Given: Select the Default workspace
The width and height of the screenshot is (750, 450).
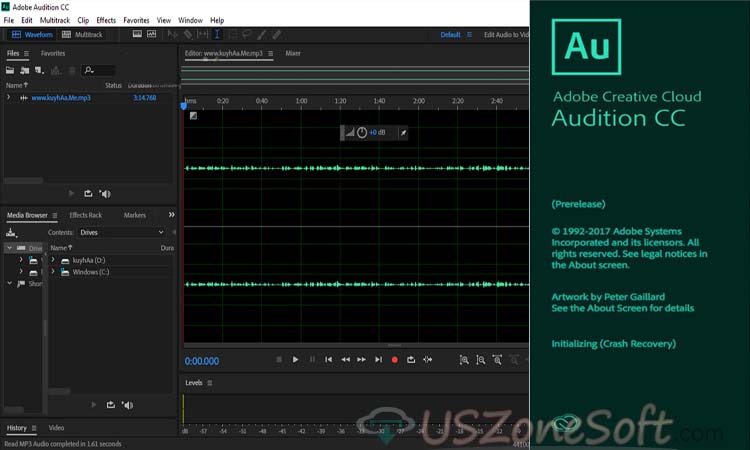Looking at the screenshot, I should click(x=450, y=34).
